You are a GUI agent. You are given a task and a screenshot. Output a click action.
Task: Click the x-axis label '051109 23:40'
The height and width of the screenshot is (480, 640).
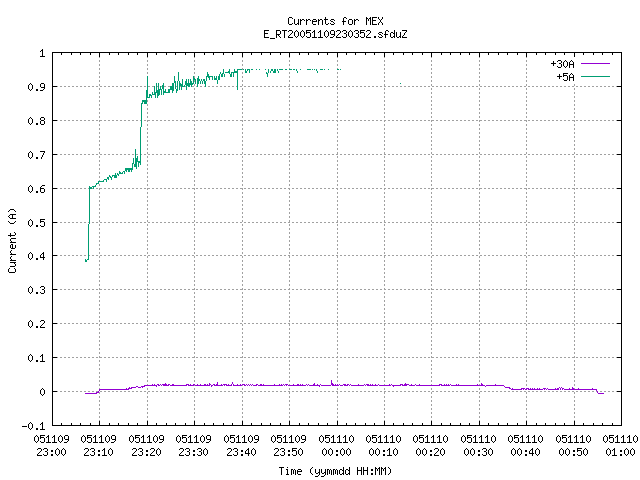[241, 446]
